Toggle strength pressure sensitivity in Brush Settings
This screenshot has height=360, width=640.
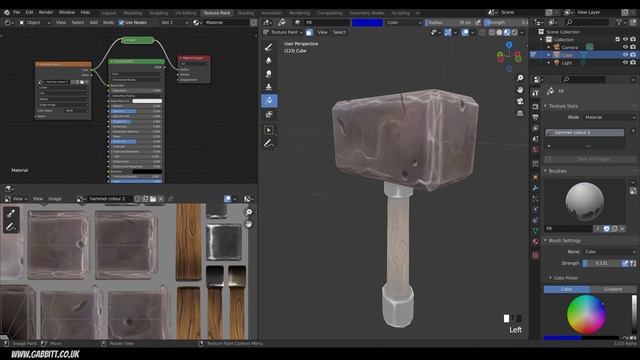[625, 263]
